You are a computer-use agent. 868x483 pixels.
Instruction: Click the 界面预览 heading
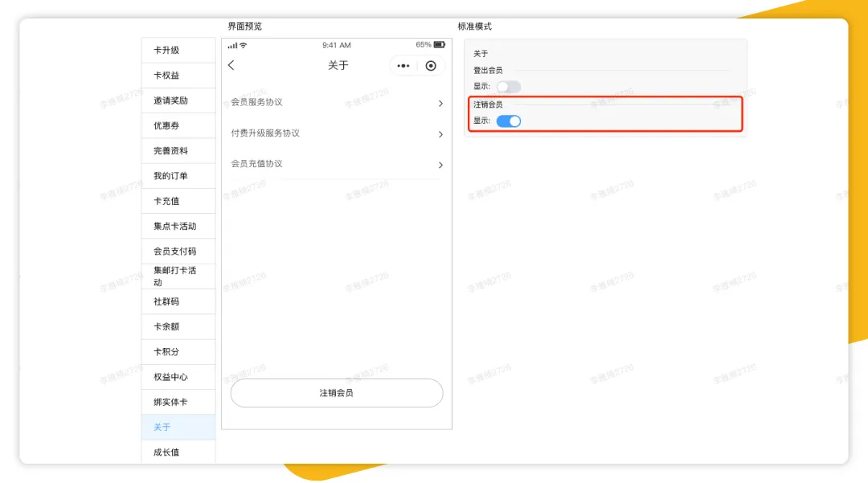[244, 27]
